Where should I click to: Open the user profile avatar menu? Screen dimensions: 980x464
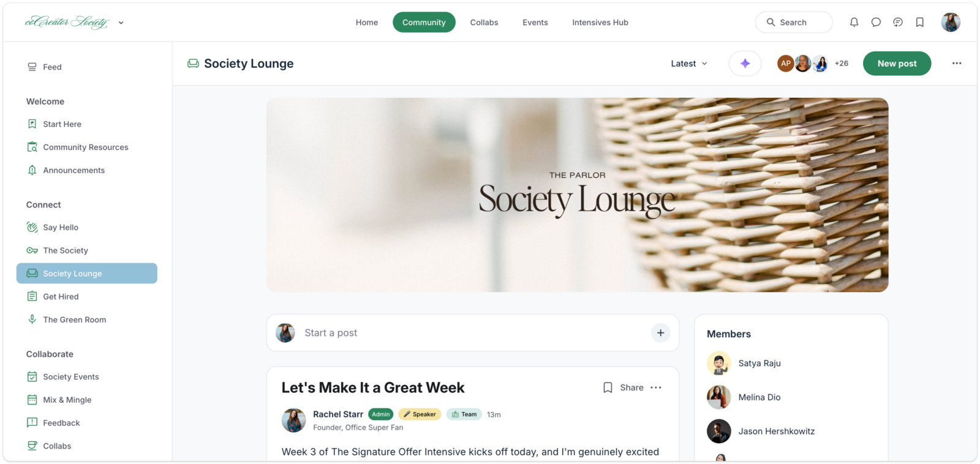[951, 22]
